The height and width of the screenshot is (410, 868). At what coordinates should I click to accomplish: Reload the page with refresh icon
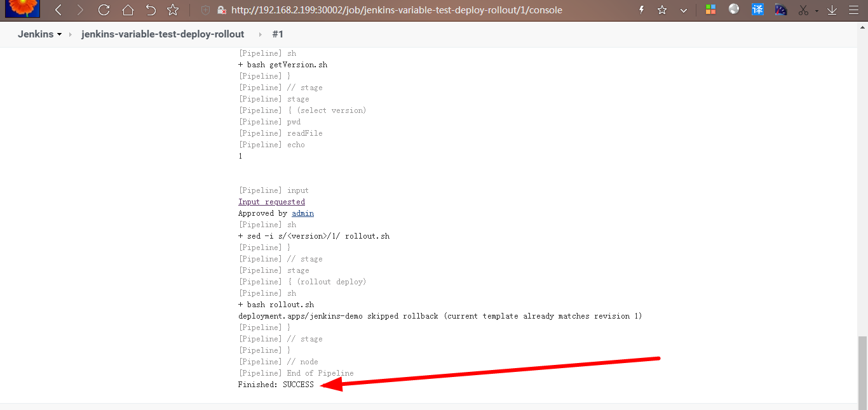click(x=104, y=10)
